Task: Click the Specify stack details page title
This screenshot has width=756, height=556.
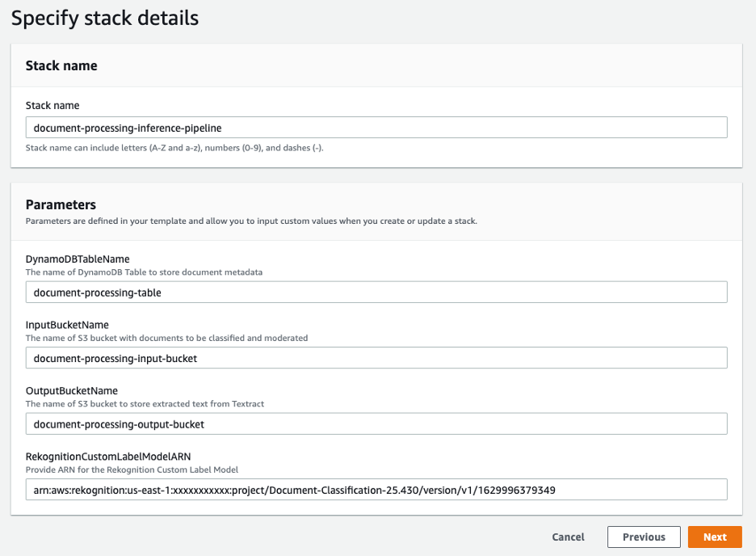Action: pyautogui.click(x=104, y=18)
